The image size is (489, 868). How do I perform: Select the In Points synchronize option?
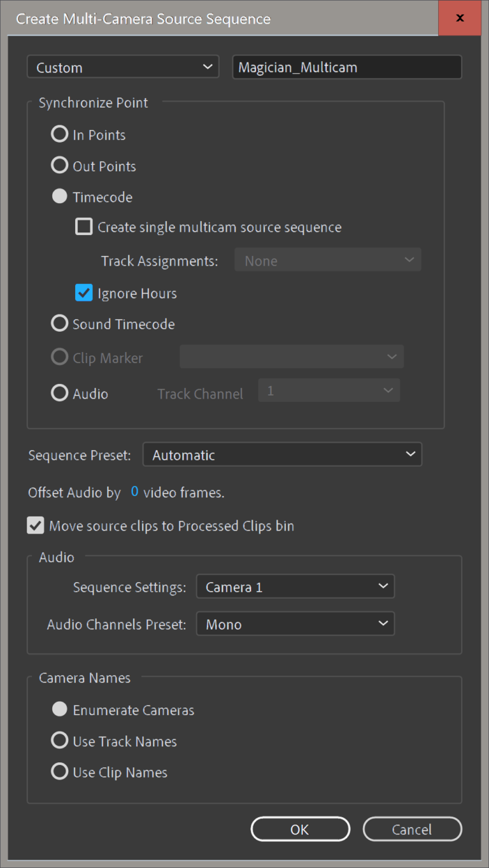tap(59, 134)
